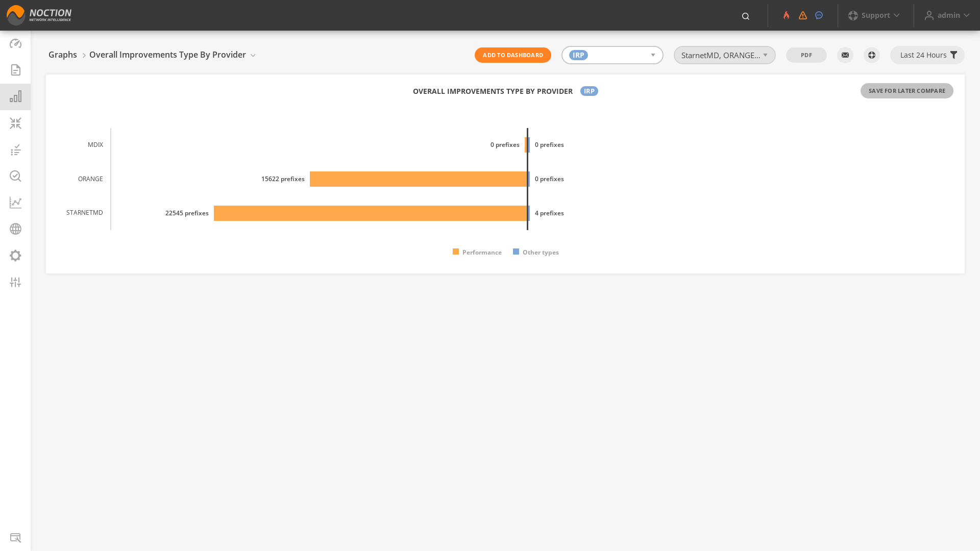Image resolution: width=980 pixels, height=551 pixels.
Task: Click the STARNETMD performance bar
Action: [371, 213]
